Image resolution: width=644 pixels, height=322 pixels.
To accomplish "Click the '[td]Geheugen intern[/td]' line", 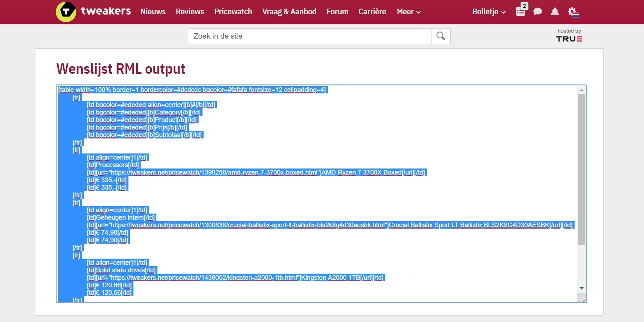I will (x=121, y=218).
